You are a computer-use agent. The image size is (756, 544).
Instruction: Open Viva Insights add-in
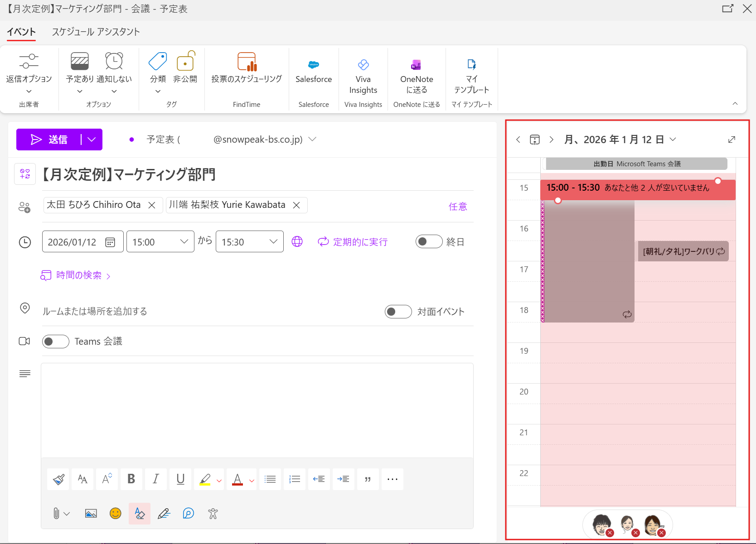[x=363, y=65]
